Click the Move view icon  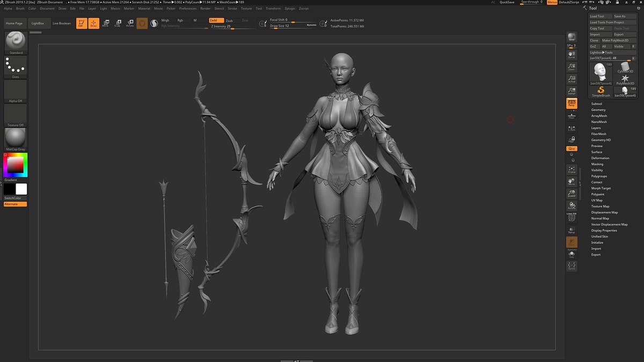click(x=572, y=181)
